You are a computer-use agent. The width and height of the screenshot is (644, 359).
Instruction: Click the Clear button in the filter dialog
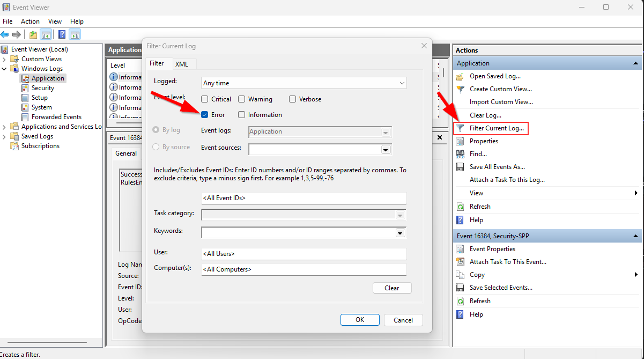[392, 288]
